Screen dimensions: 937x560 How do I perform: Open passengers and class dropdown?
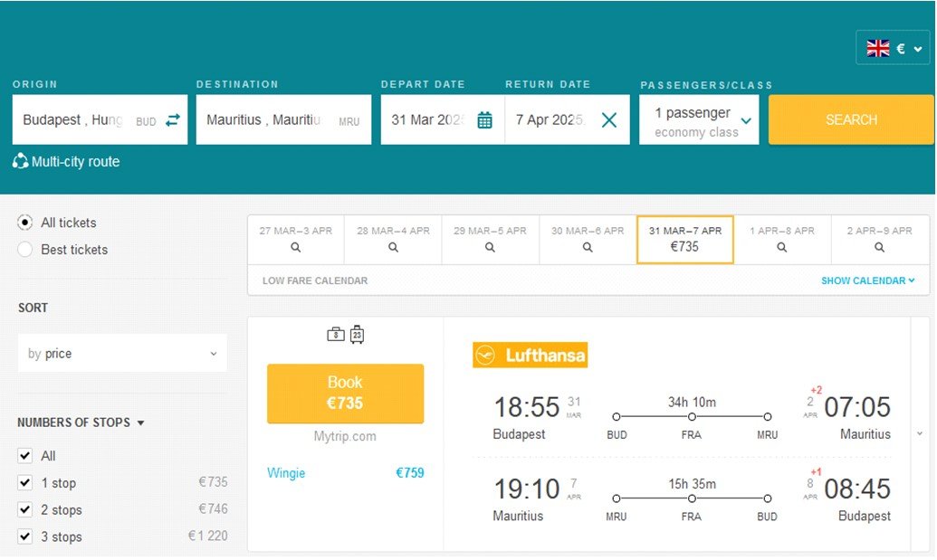[x=699, y=120]
